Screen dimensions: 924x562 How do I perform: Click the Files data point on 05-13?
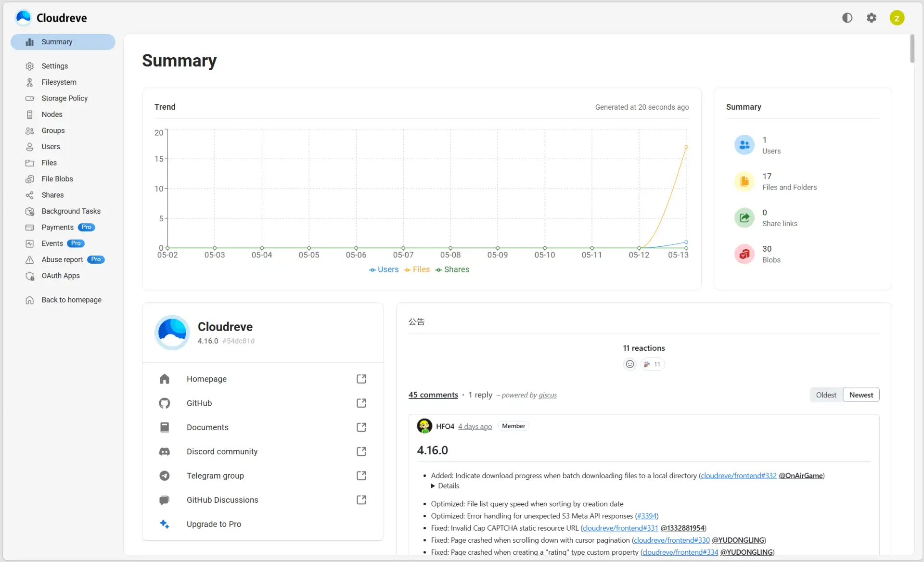pyautogui.click(x=686, y=147)
